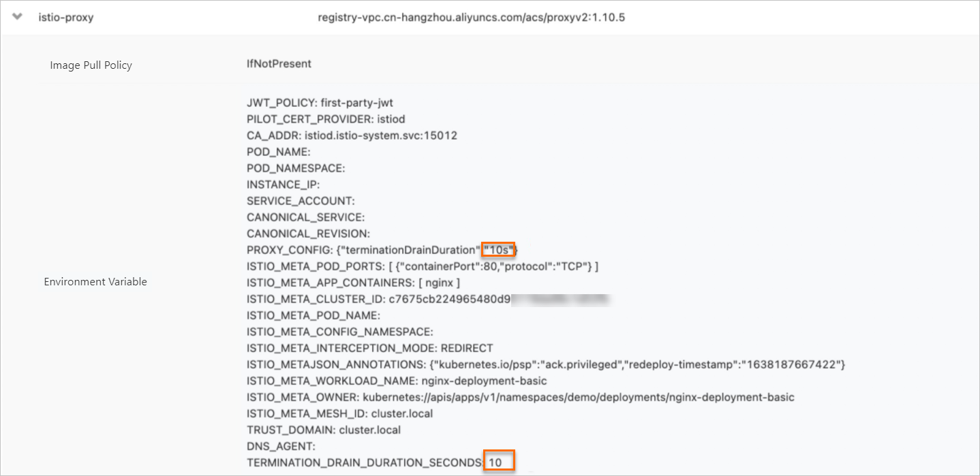Click the value 10 of TERMINATION_DRAIN_DURATION_SECONDS
The image size is (980, 476).
coord(495,462)
